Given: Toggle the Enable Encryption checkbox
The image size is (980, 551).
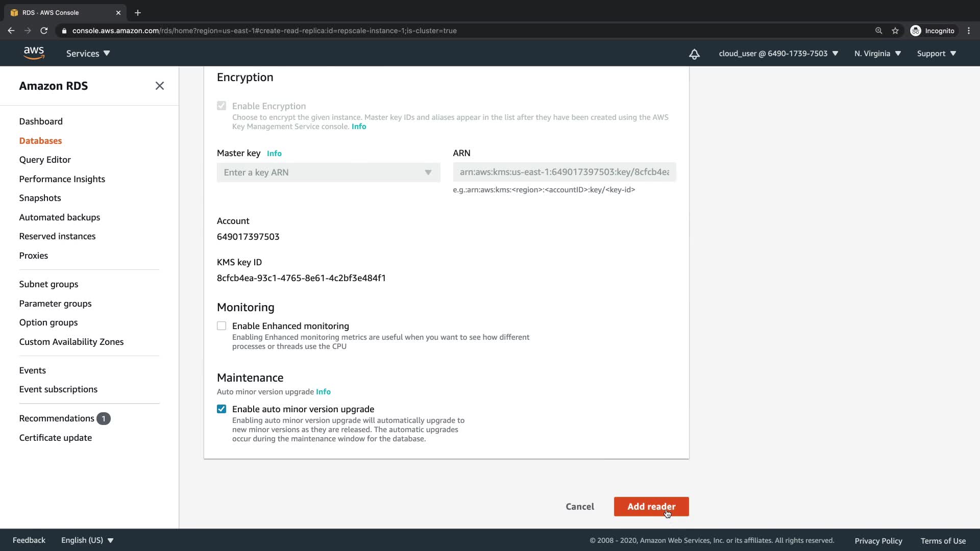Looking at the screenshot, I should click(x=222, y=106).
